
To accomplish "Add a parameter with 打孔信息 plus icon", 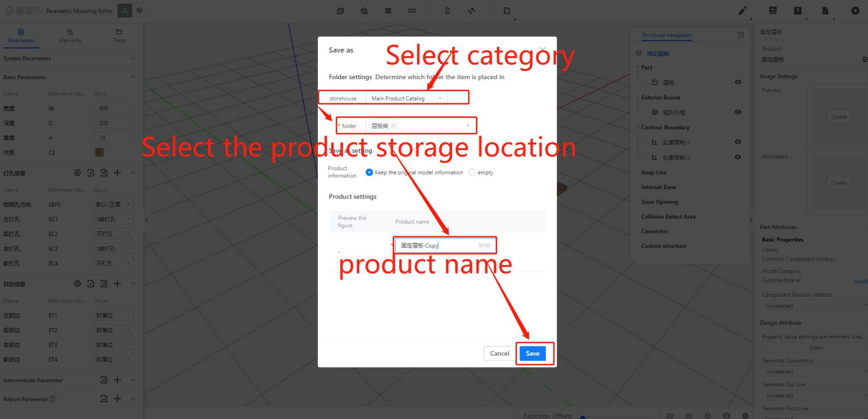I will click(117, 173).
